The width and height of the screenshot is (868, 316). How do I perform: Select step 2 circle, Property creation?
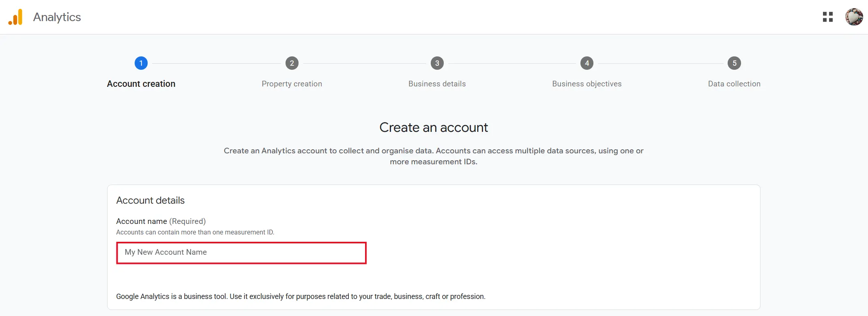pyautogui.click(x=292, y=63)
